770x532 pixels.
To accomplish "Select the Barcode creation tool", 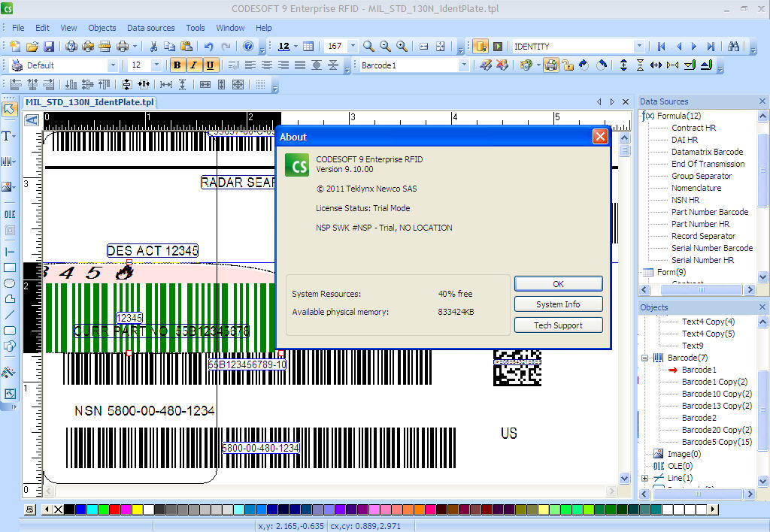I will pos(8,162).
